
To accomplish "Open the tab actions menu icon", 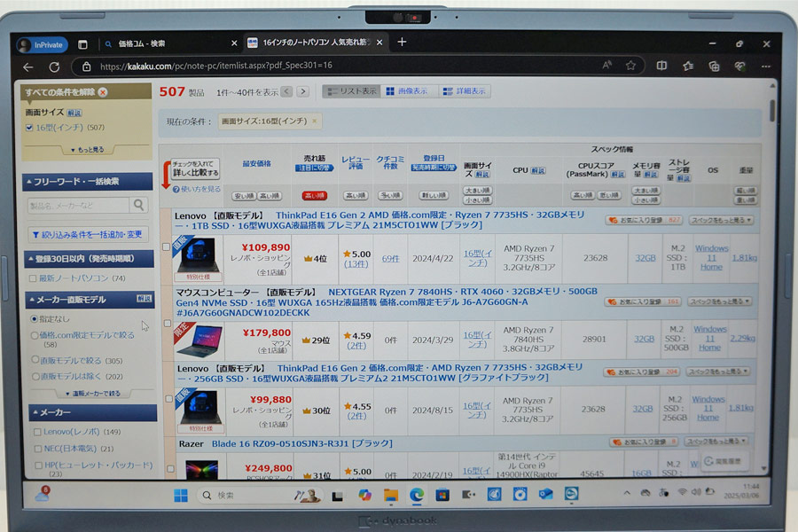I will [82, 44].
